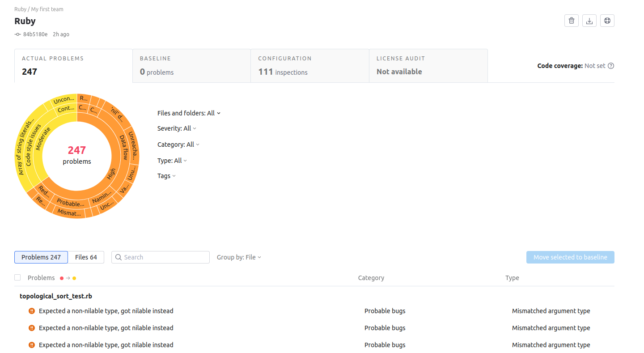Open the Severity filter dropdown
This screenshot has height=353, width=644.
pyautogui.click(x=177, y=128)
